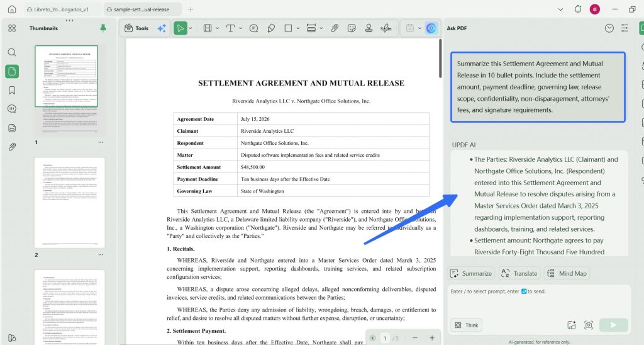This screenshot has height=345, width=644.
Task: Click the AI sparkle icon beside Tools
Action: click(162, 28)
